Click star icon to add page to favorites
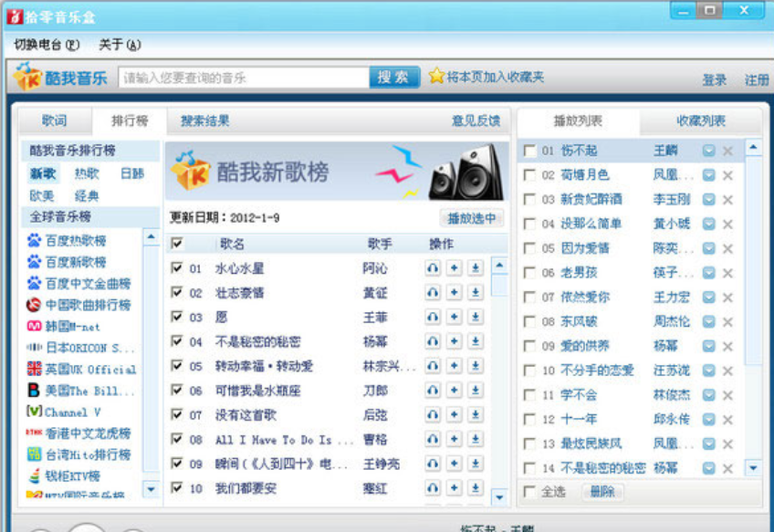Viewport: 774px width, 532px height. pyautogui.click(x=436, y=76)
